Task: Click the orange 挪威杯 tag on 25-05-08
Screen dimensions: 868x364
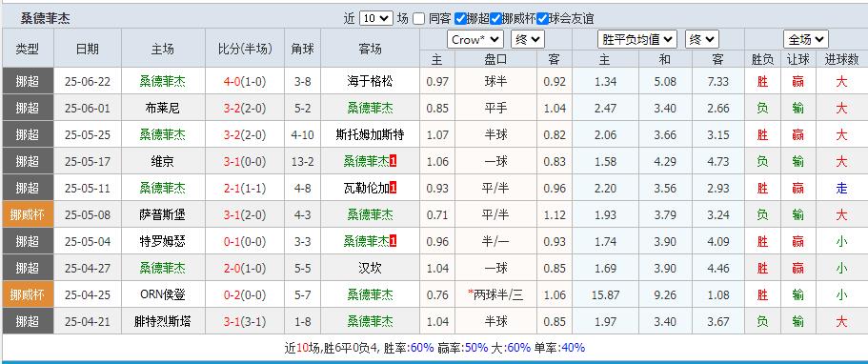Action: (x=28, y=214)
